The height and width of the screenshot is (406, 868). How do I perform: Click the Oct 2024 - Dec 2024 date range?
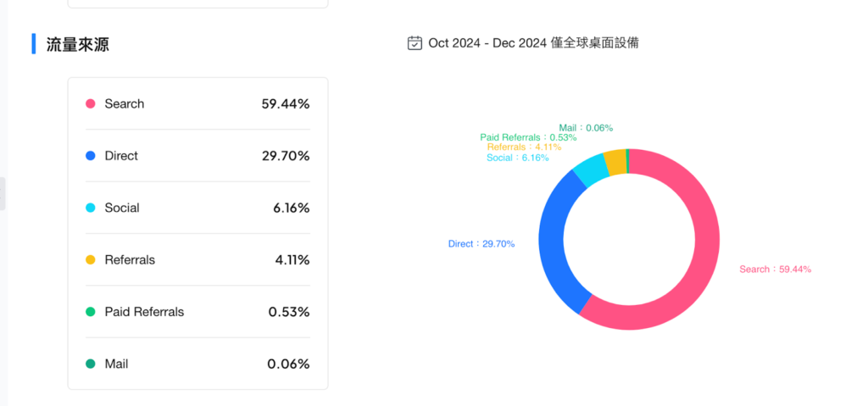487,43
